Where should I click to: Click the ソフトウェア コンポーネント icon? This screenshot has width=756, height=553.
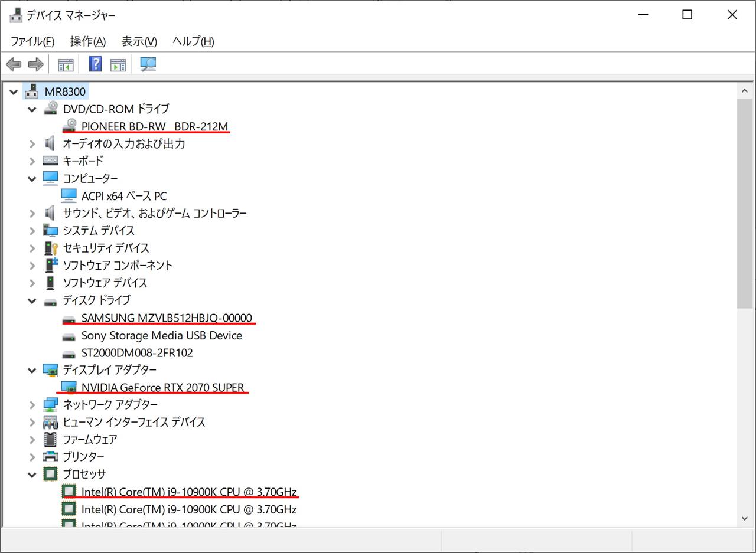[x=51, y=265]
